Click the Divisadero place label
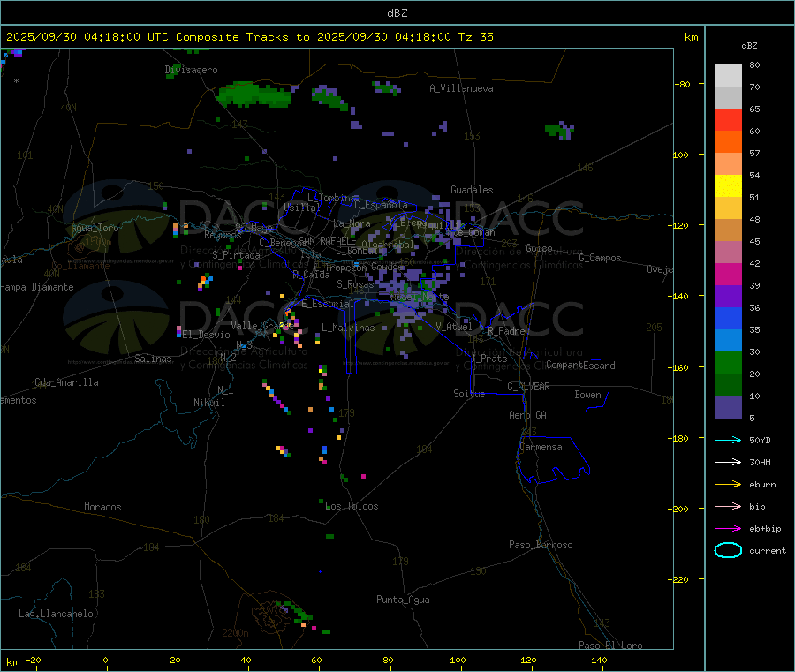Screen dimensions: 795x672 point(191,70)
